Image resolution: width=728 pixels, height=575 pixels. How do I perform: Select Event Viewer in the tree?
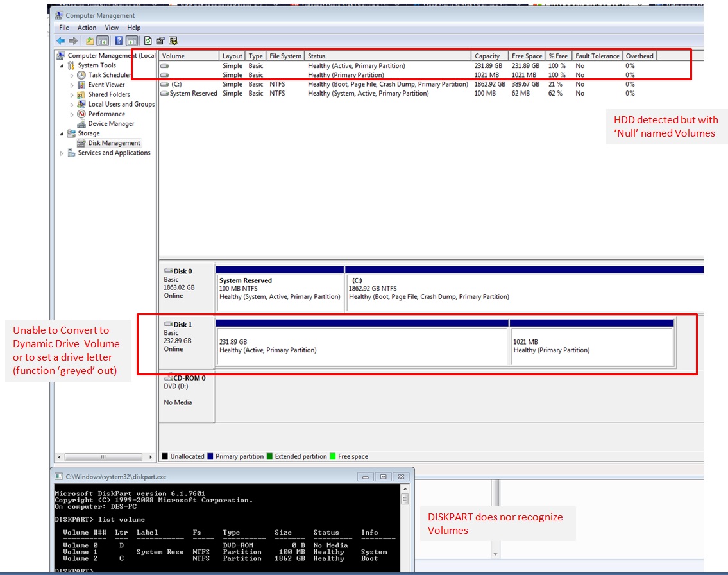click(106, 85)
